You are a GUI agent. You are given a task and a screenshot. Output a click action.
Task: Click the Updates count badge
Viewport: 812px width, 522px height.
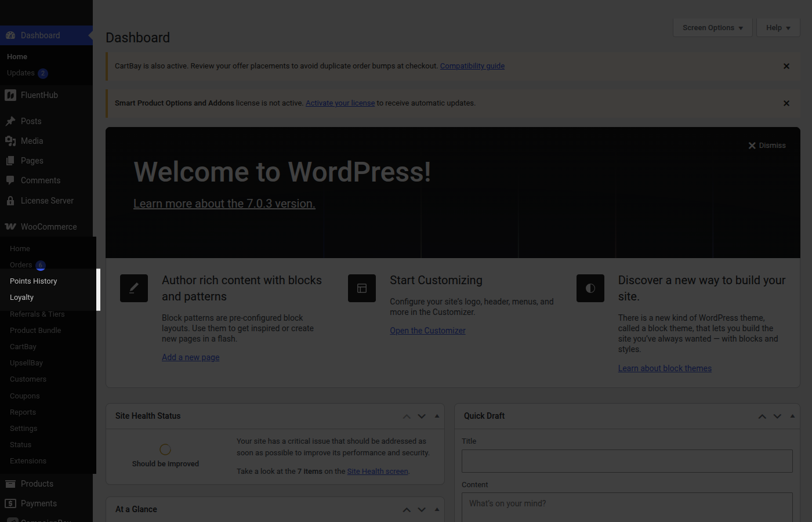43,74
